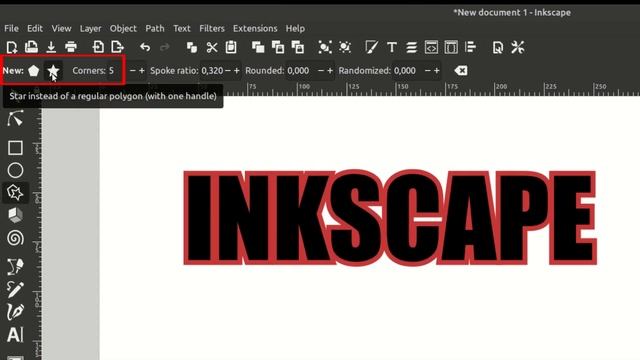Open Inkscape Preferences icon
This screenshot has height=360, width=640.
(518, 47)
